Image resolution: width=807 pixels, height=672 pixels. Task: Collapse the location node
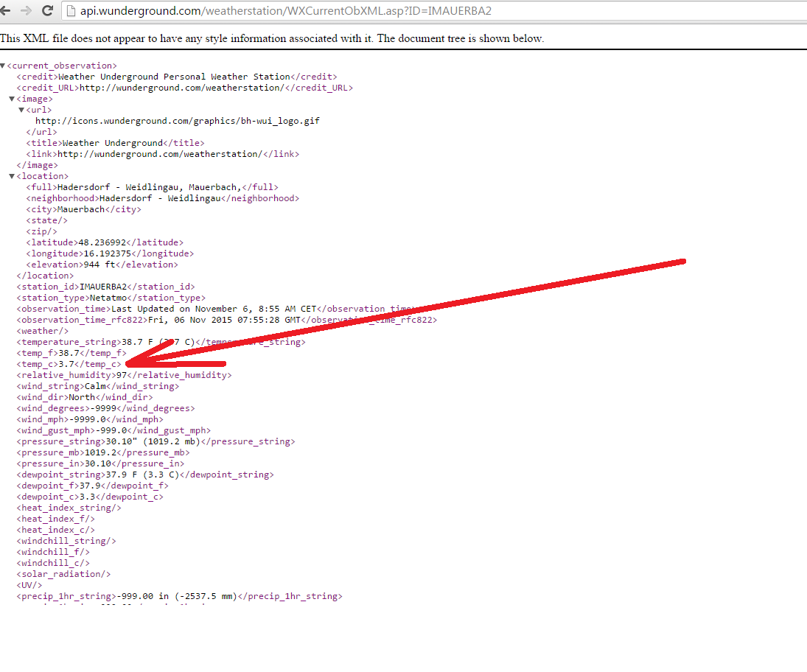point(12,177)
